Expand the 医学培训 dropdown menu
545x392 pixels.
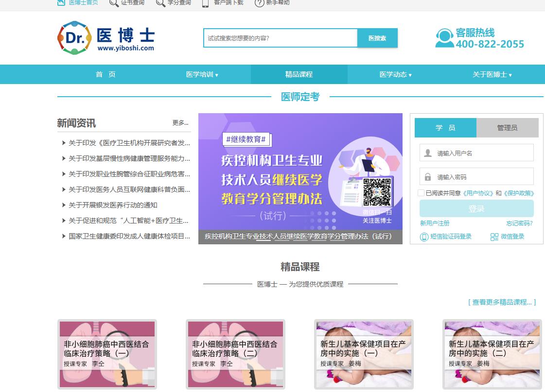click(202, 74)
